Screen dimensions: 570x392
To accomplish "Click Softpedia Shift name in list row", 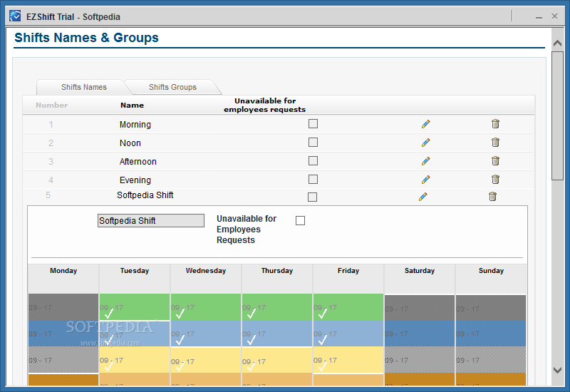I will tap(145, 195).
